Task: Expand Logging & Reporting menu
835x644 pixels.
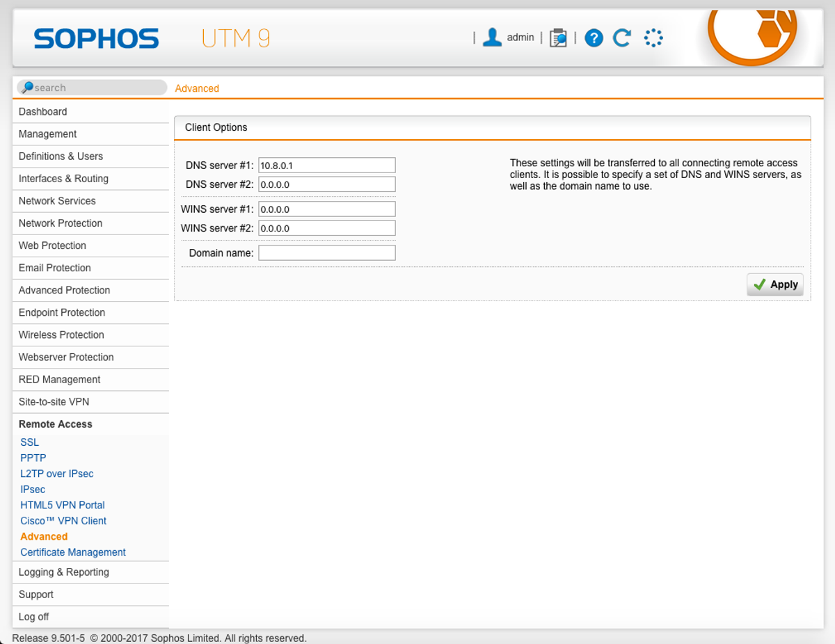Action: coord(64,572)
